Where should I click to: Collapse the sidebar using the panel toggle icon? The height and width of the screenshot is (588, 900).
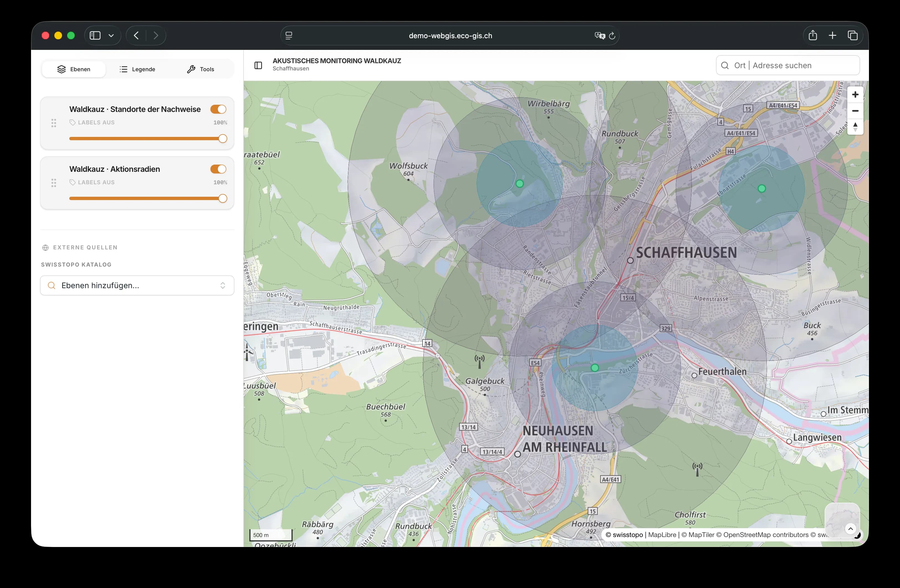pyautogui.click(x=258, y=65)
